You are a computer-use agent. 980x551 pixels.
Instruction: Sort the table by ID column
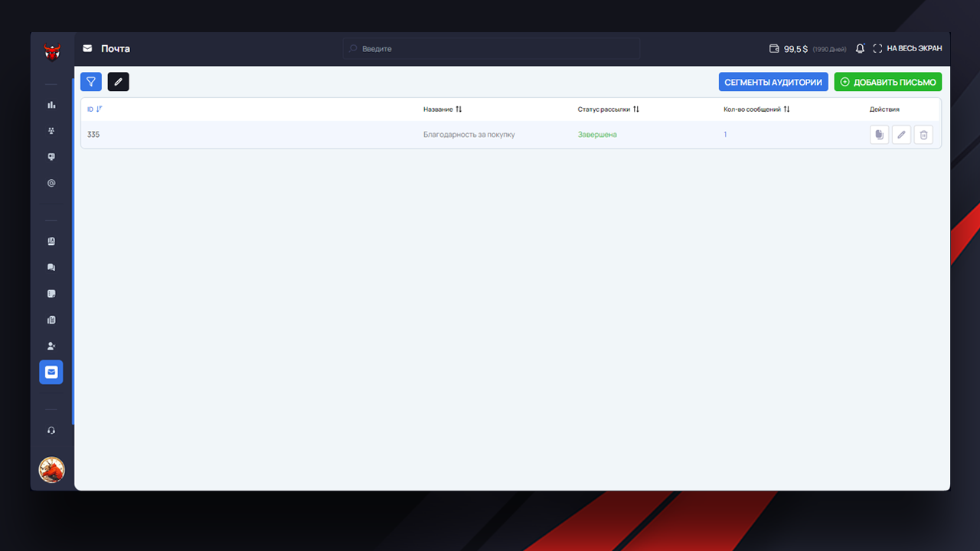(x=94, y=109)
